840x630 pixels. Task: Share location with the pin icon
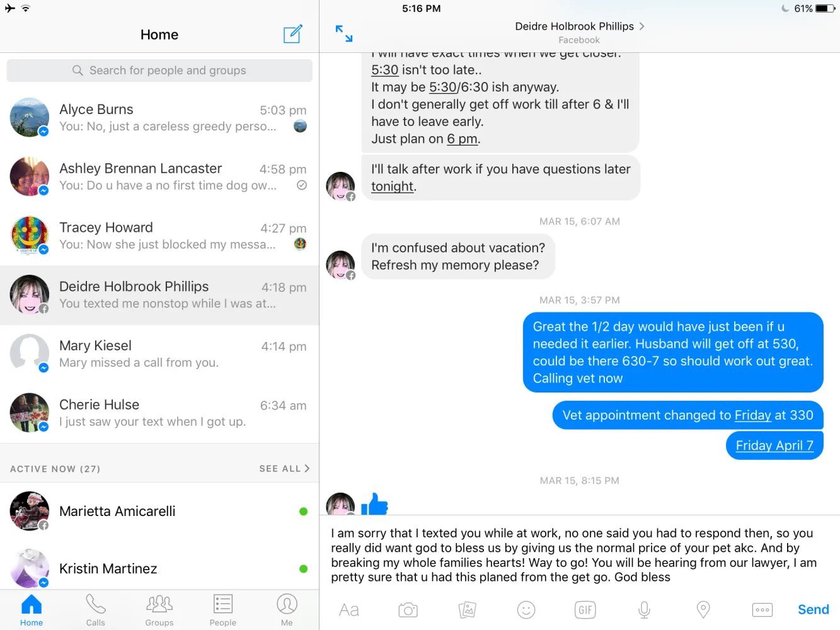703,610
